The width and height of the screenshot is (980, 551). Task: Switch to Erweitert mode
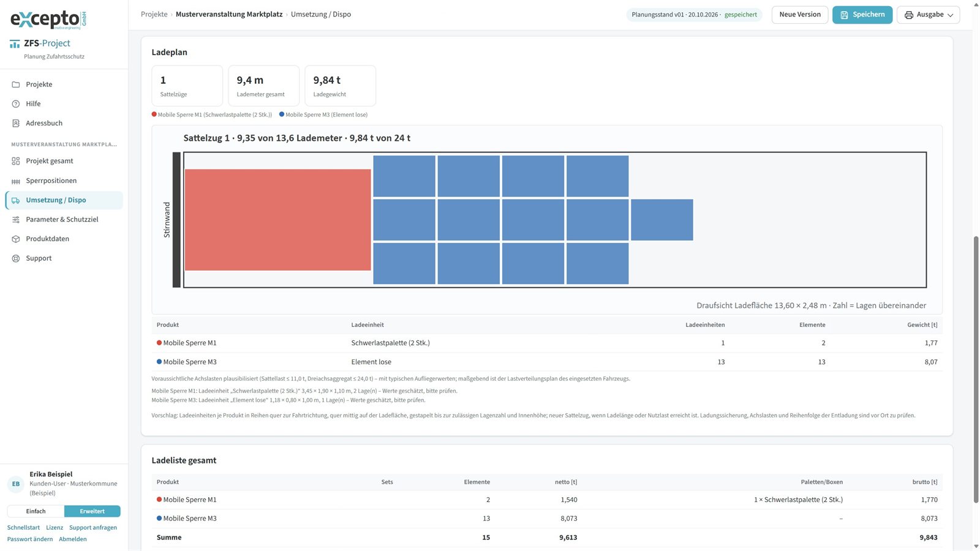point(92,511)
